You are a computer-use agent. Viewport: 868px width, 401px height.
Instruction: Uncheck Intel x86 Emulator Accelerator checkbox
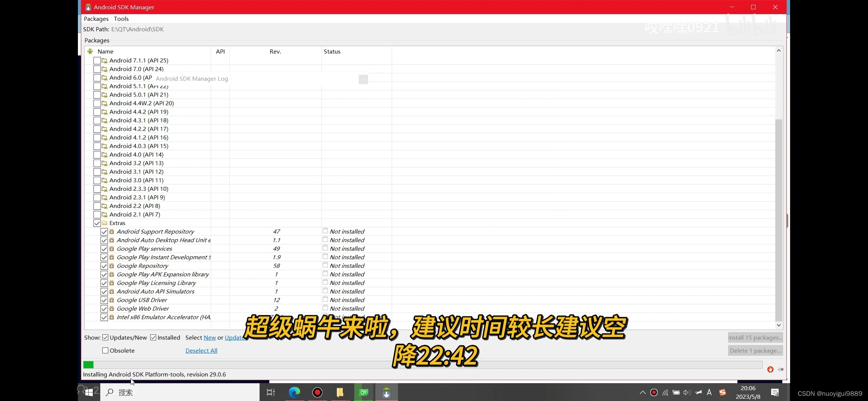coord(104,317)
